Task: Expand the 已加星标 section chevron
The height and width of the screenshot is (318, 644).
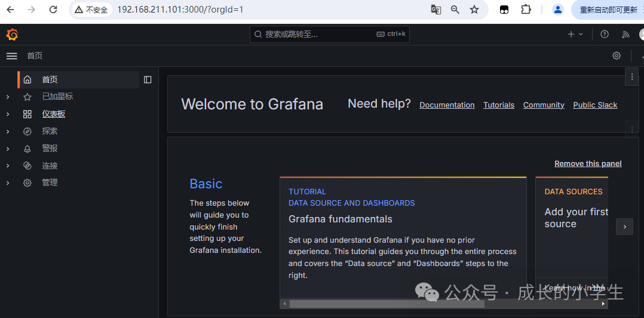Action: [x=8, y=97]
